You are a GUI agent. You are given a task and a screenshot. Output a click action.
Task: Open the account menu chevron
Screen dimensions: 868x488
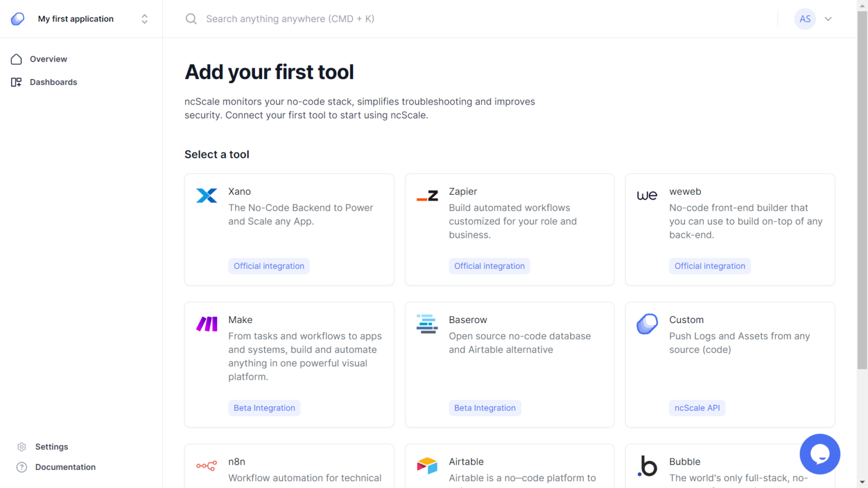click(x=828, y=19)
